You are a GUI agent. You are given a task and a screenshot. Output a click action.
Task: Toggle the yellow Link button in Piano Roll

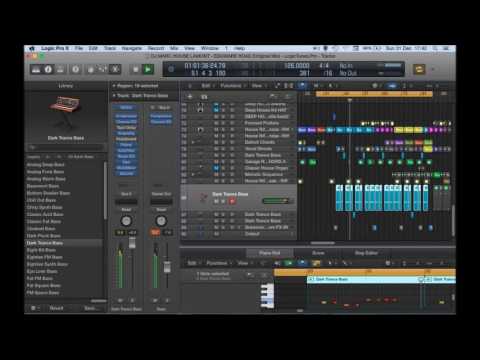pos(316,263)
